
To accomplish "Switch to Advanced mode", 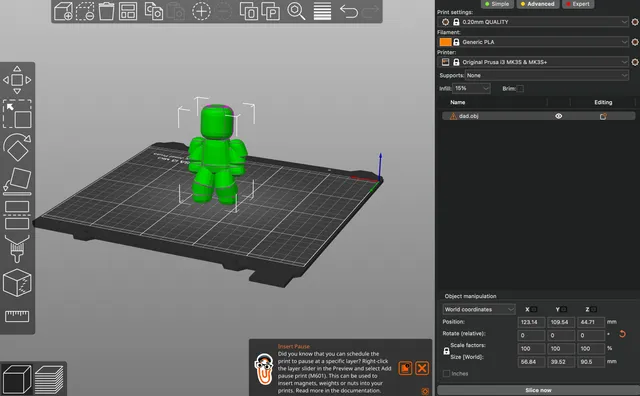I will (537, 4).
